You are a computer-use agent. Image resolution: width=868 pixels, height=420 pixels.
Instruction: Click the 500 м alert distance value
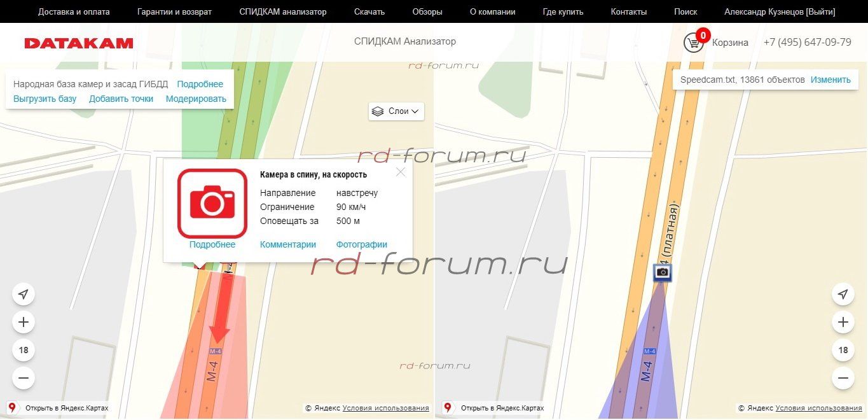coord(348,221)
